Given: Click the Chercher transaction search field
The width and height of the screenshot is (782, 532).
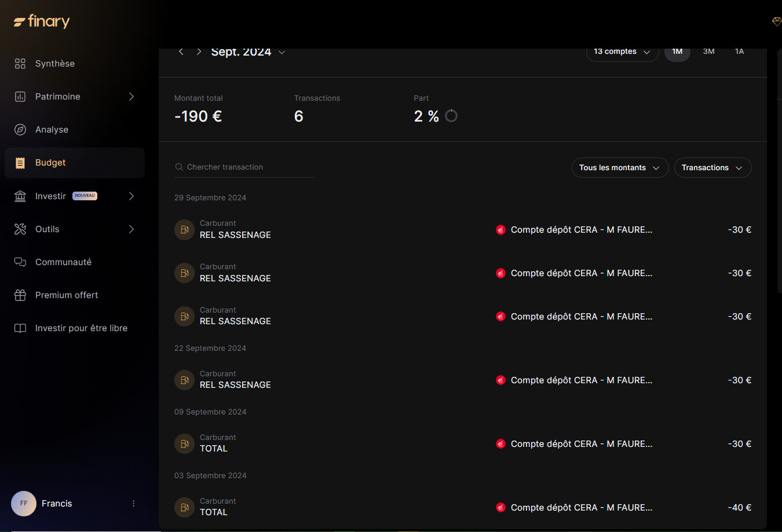Looking at the screenshot, I should pos(244,167).
